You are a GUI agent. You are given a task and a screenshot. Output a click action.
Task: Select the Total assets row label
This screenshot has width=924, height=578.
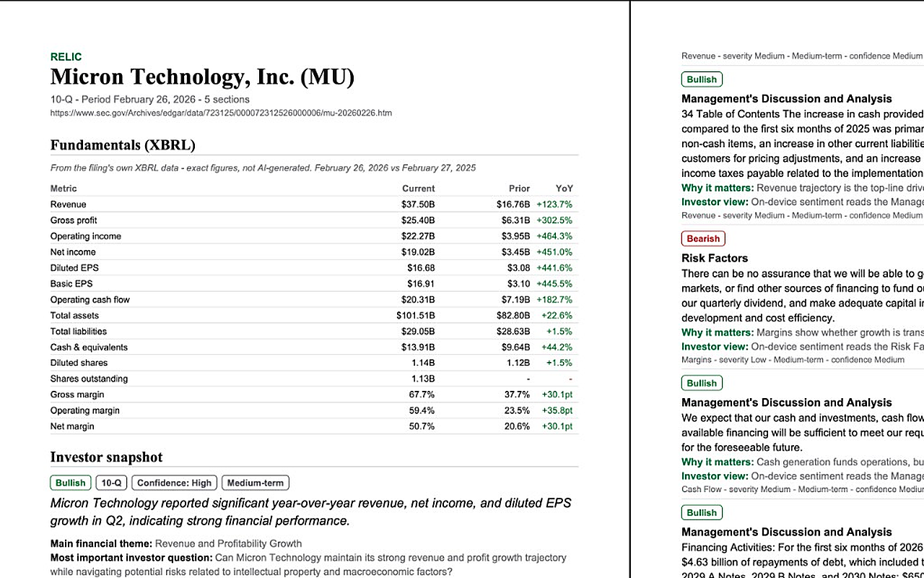[x=74, y=316]
